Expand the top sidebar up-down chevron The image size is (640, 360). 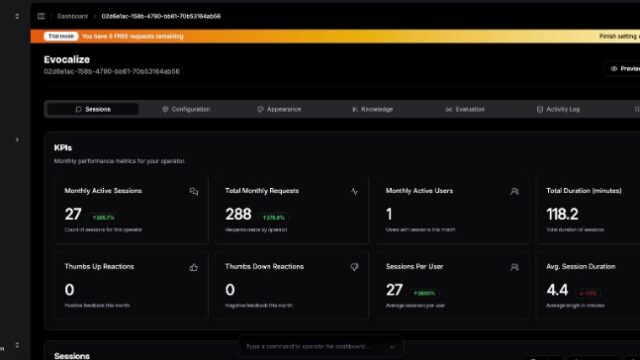[x=17, y=16]
